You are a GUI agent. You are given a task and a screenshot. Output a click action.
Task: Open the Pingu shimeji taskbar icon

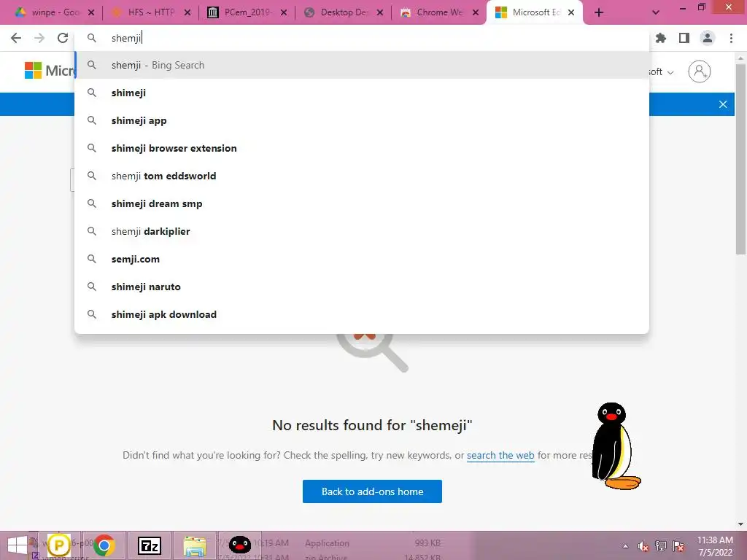(x=239, y=545)
